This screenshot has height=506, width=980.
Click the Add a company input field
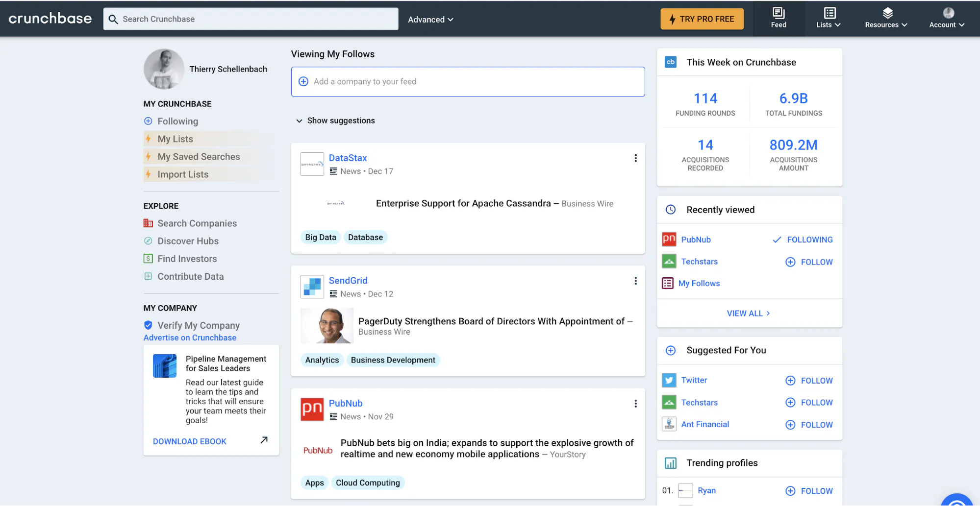click(x=468, y=82)
